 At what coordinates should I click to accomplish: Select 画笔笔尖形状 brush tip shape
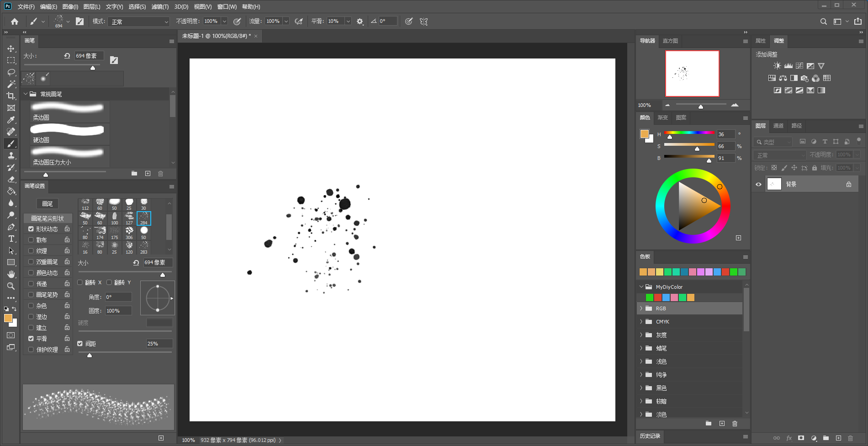coord(48,218)
